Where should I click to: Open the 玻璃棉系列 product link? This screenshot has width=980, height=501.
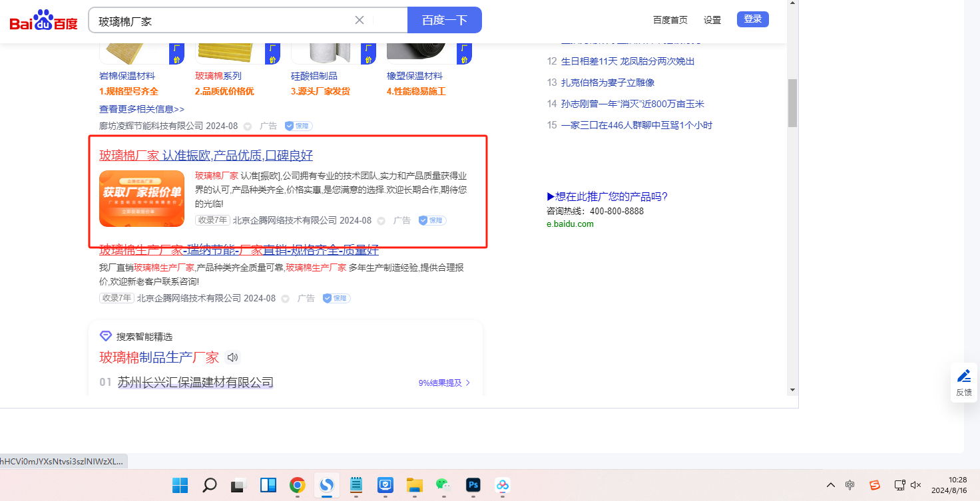click(x=218, y=76)
